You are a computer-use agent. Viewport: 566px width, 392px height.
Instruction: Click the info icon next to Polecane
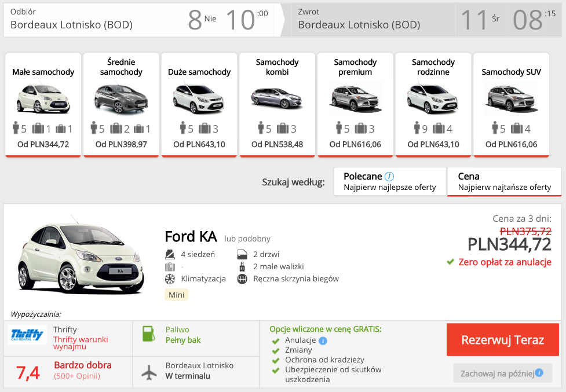click(389, 177)
